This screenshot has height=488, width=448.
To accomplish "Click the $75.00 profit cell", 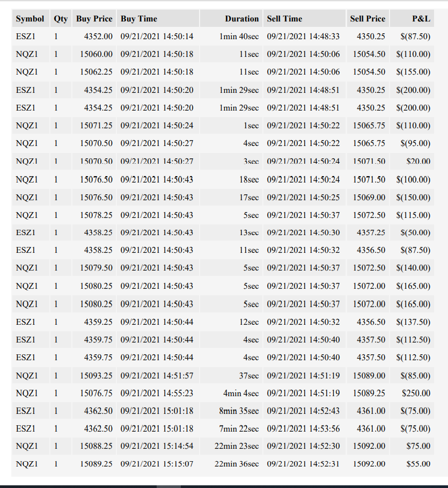I will (412, 446).
